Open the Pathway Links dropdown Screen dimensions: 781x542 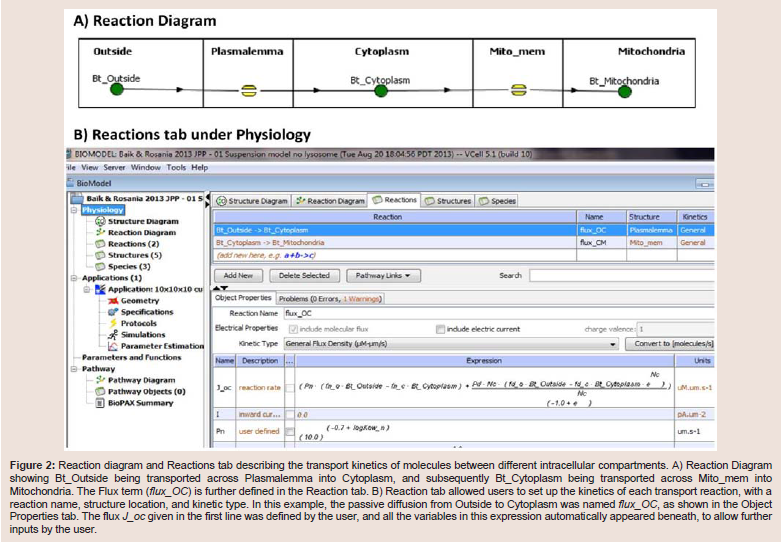(383, 275)
